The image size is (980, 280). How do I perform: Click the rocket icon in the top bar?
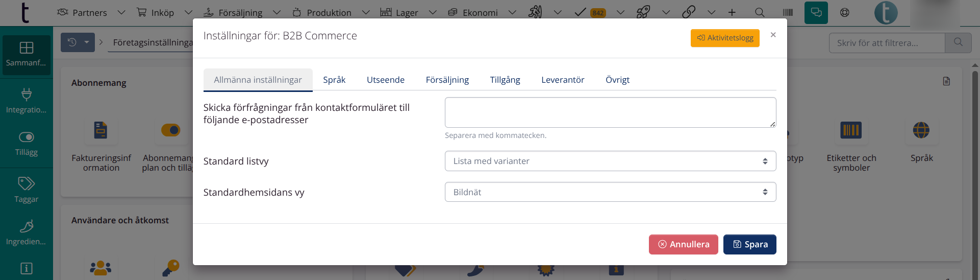pos(643,12)
